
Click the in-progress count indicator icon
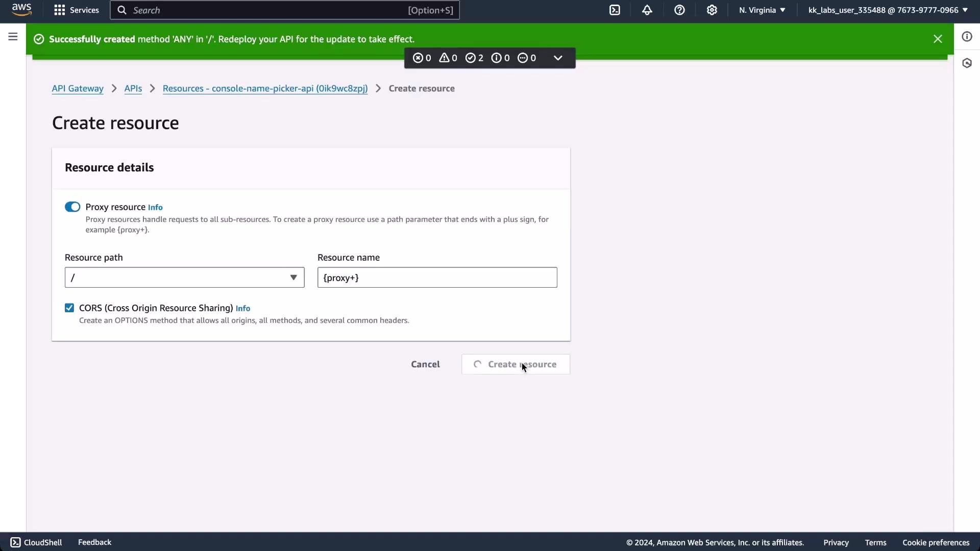coord(523,58)
